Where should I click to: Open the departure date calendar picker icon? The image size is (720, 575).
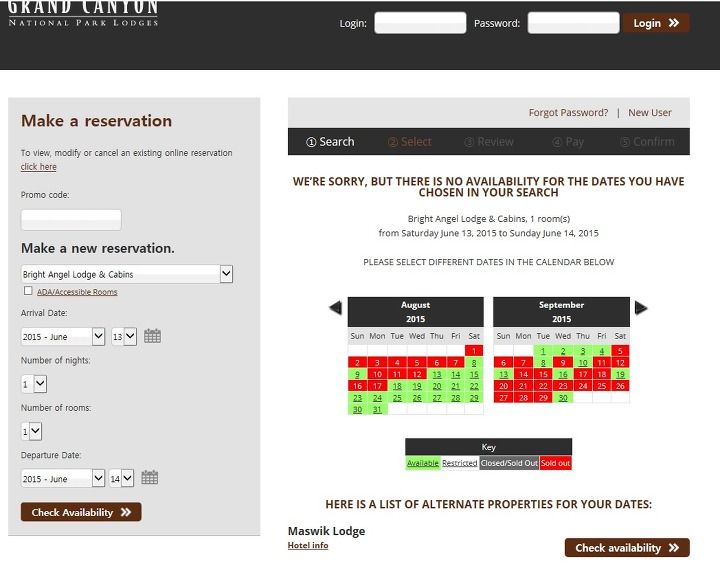150,478
